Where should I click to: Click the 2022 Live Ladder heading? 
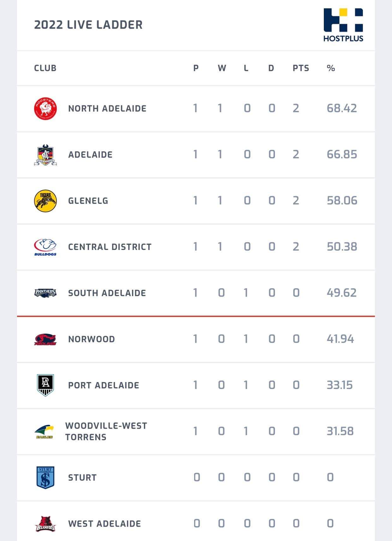[88, 25]
